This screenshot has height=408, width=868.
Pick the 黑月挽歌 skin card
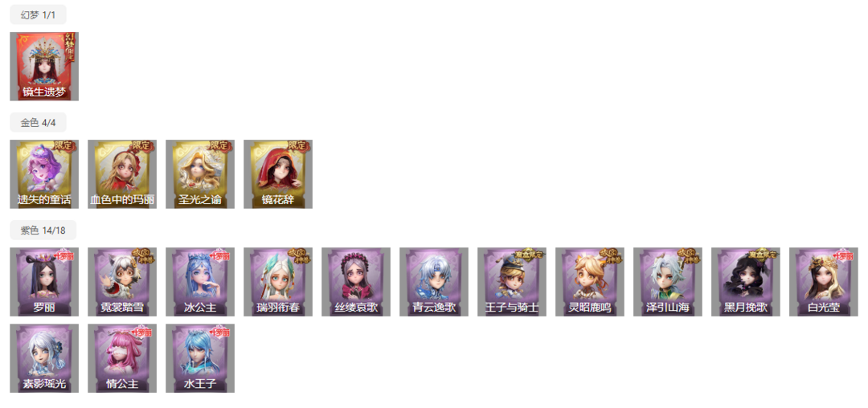pyautogui.click(x=746, y=282)
